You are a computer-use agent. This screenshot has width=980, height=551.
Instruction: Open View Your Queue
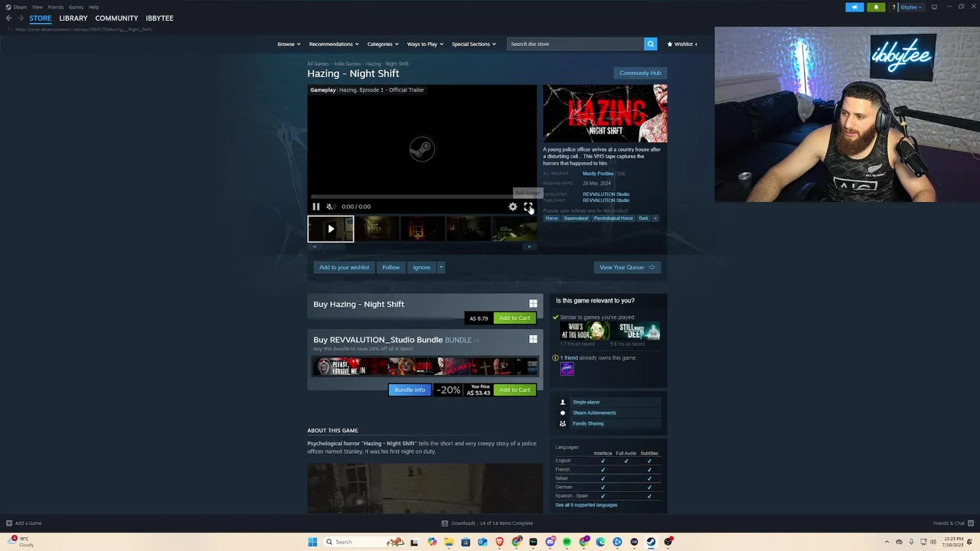(627, 267)
